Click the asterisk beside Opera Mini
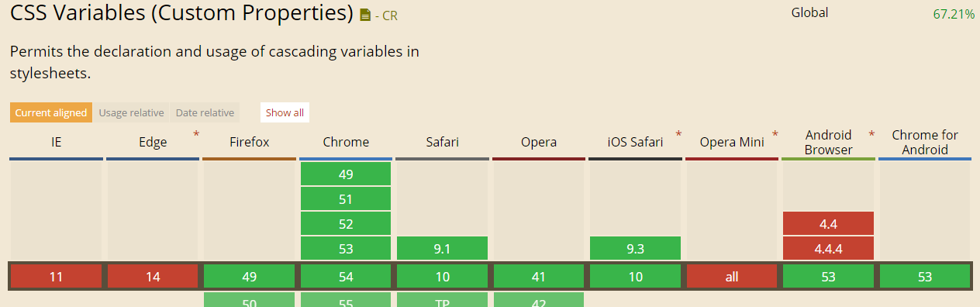The height and width of the screenshot is (307, 980). 775,135
